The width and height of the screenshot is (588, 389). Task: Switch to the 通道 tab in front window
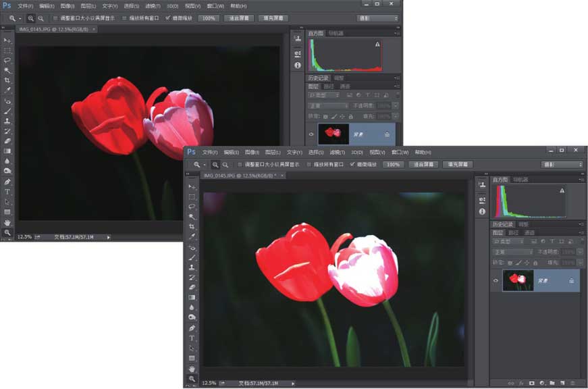(x=529, y=232)
